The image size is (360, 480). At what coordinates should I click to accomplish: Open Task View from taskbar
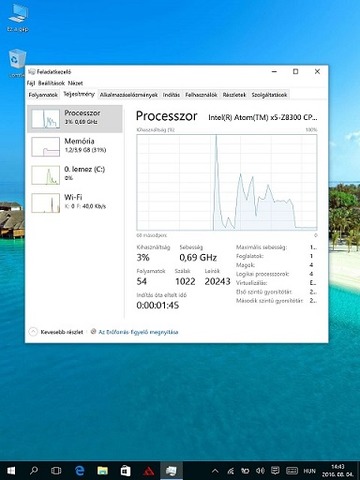point(56,471)
